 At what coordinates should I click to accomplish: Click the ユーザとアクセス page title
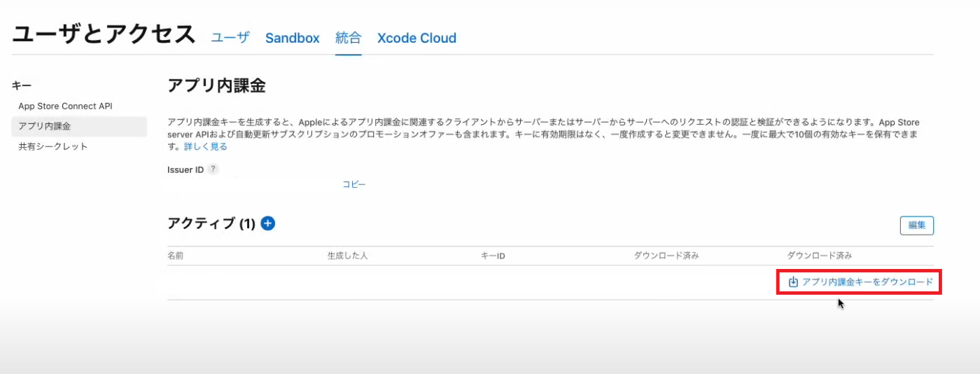pos(104,35)
